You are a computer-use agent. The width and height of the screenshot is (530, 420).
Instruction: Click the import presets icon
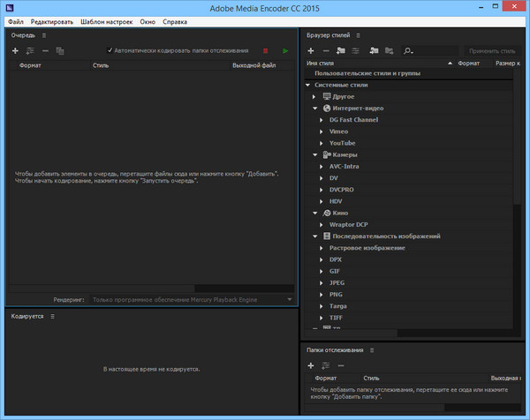[x=373, y=51]
